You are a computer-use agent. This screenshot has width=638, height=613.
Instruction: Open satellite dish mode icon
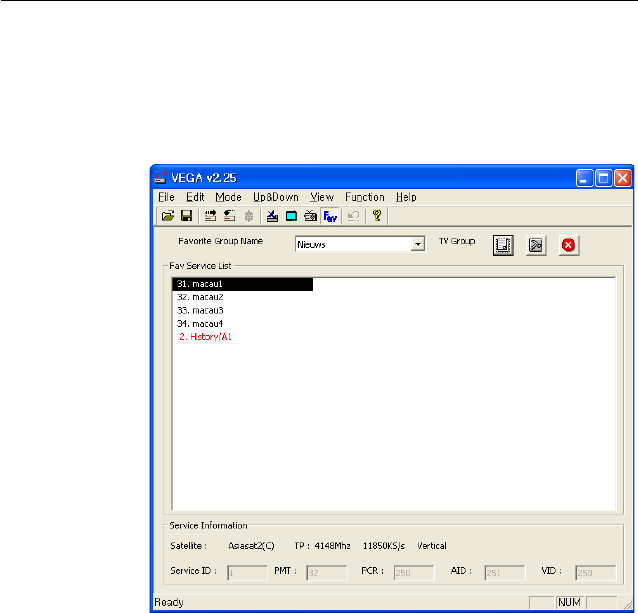(272, 216)
